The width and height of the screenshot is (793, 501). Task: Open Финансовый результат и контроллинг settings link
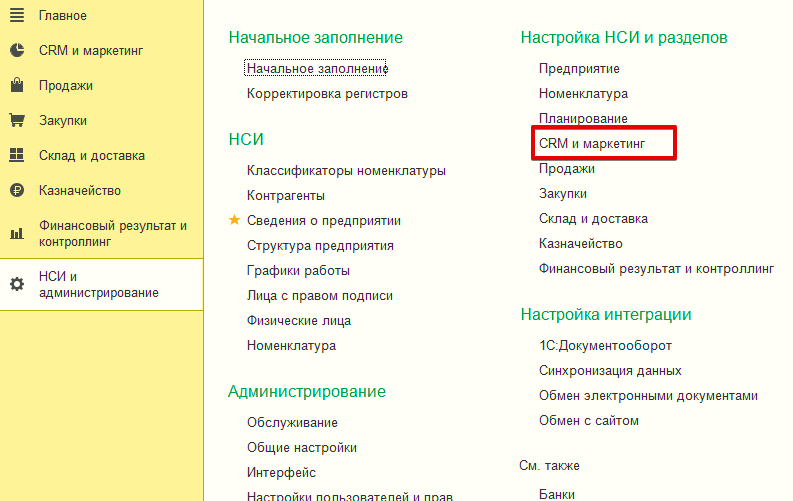point(656,268)
